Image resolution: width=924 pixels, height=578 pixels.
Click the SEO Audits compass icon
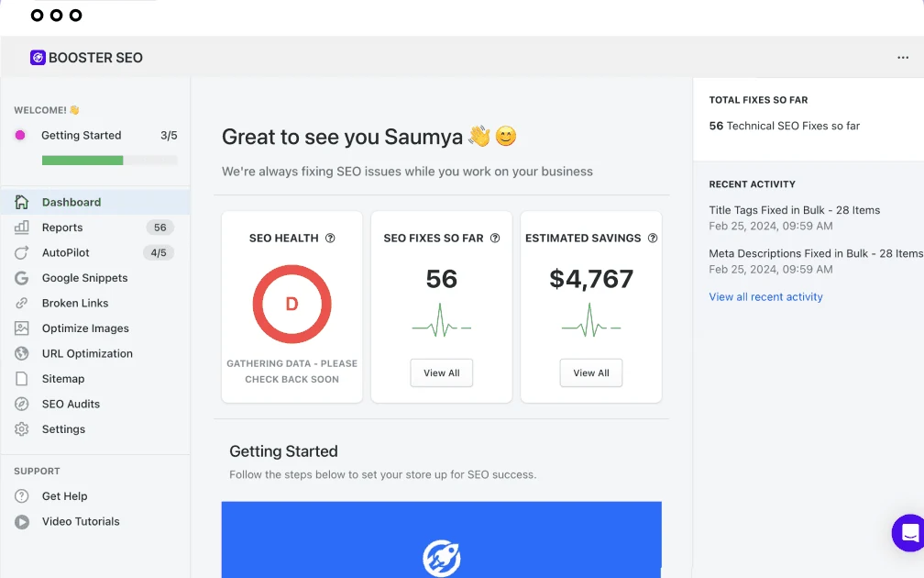point(22,404)
